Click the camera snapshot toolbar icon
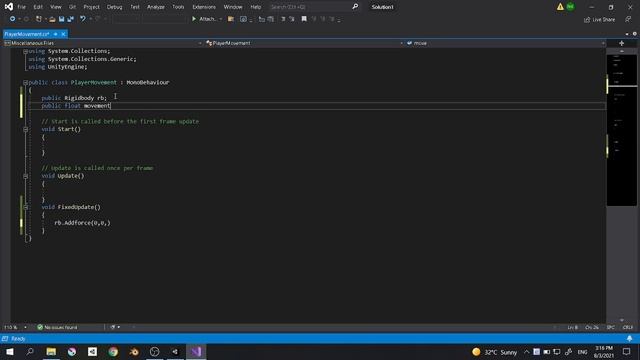 [243, 19]
